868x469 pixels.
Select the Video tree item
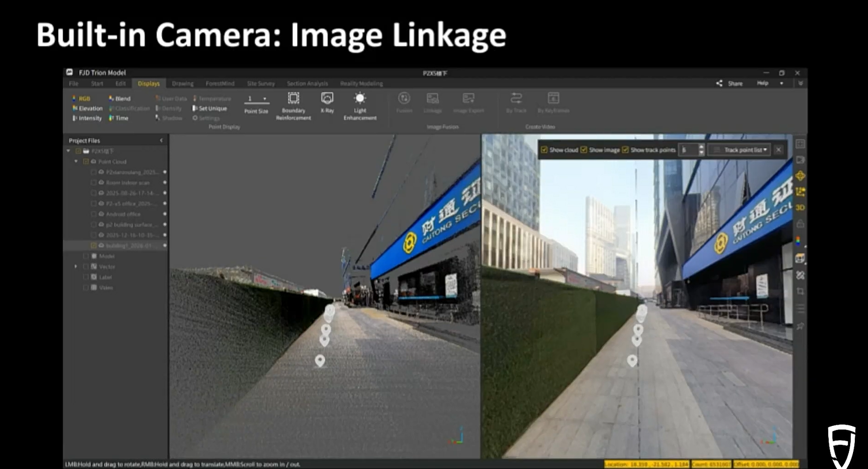[x=106, y=288]
